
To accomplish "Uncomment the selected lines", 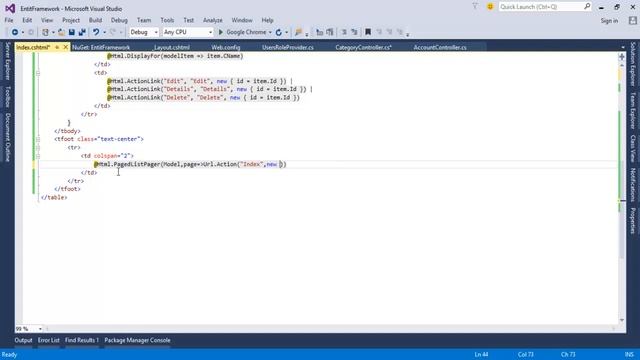I will click(x=354, y=32).
